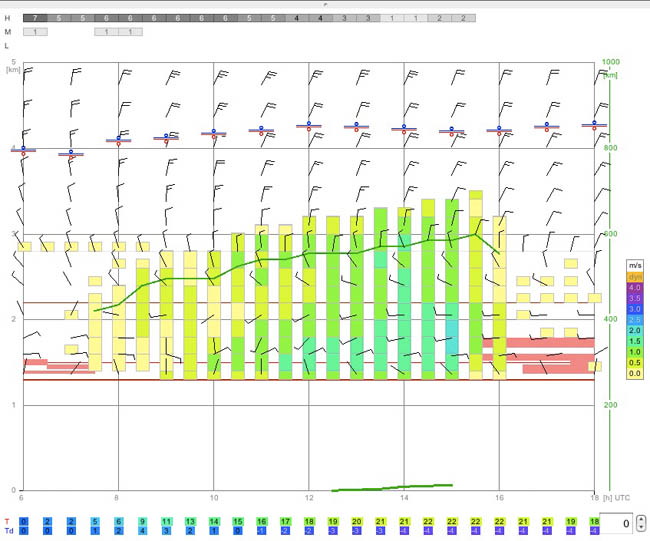This screenshot has height=541, width=650.
Task: Focus the numeric input field showing 0
Action: [x=616, y=523]
